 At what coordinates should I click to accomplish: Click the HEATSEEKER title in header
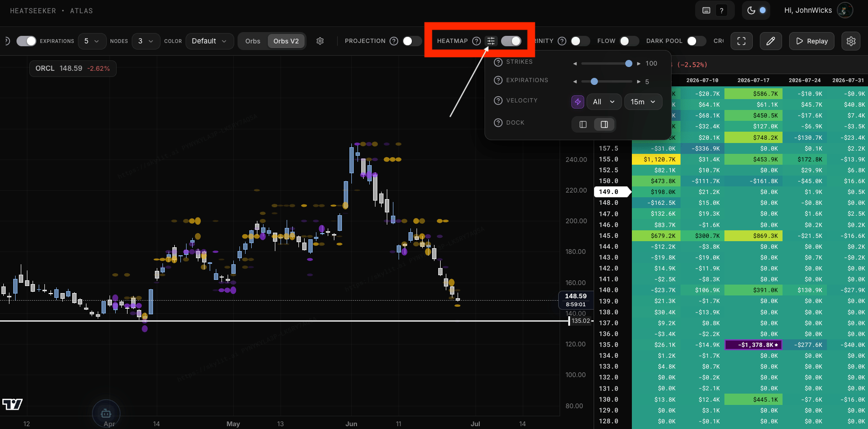click(33, 11)
